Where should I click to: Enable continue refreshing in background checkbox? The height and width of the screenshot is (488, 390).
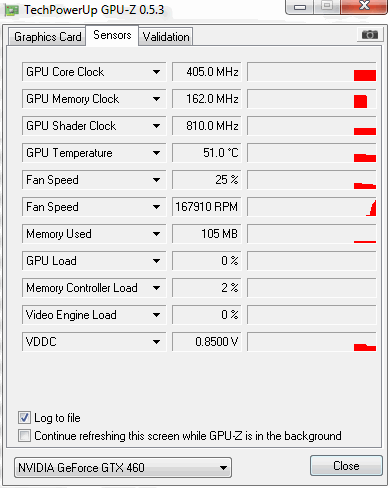coord(24,435)
